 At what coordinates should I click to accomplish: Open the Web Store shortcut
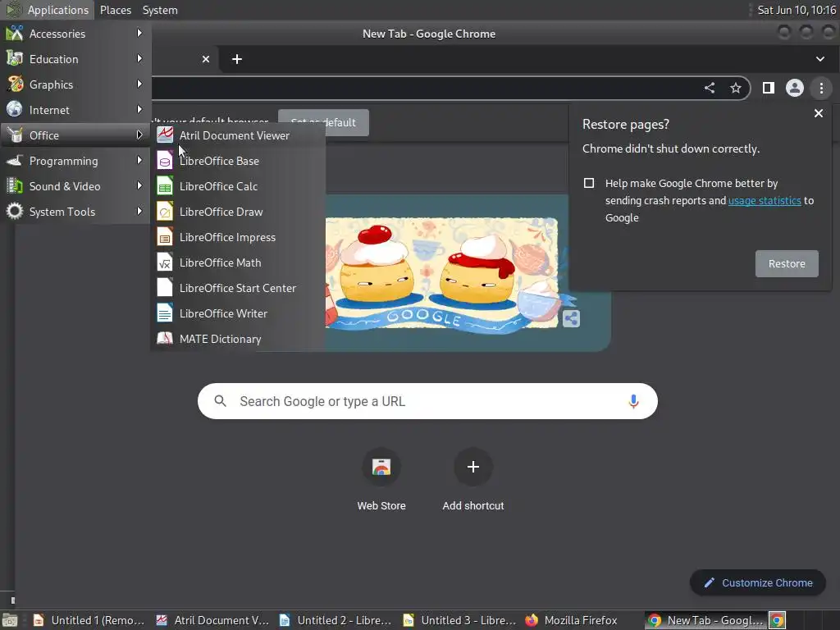tap(381, 480)
